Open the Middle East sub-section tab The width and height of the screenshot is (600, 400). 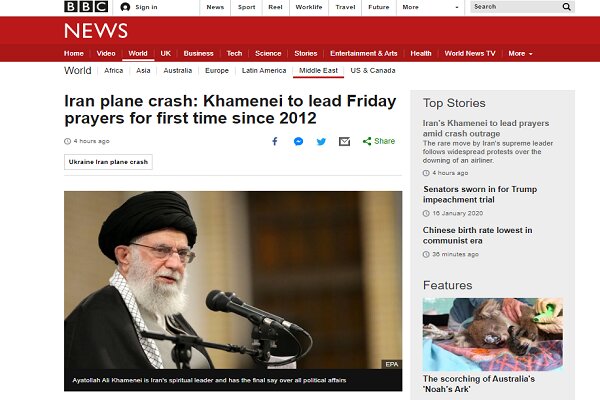click(x=318, y=70)
